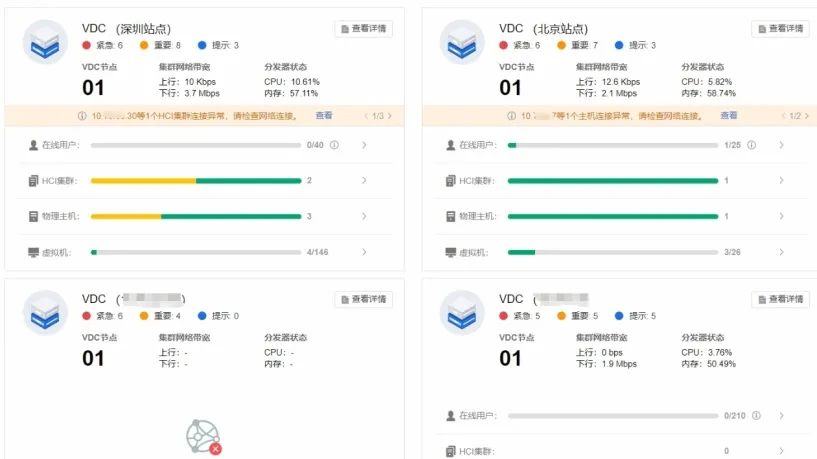The height and width of the screenshot is (459, 817).
Task: Click 查看 link in 北京站点 alert banner
Action: pos(729,116)
